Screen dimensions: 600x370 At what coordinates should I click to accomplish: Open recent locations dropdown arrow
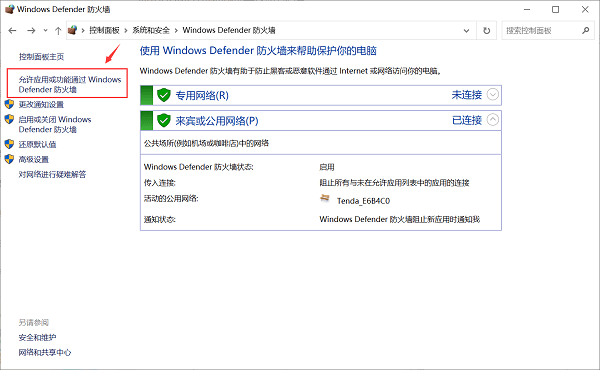[45, 31]
